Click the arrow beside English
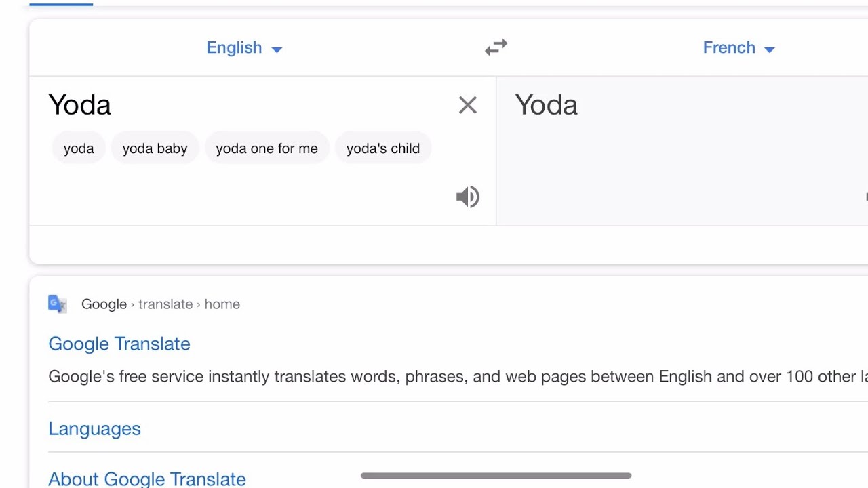Viewport: 868px width, 488px height. coord(277,49)
